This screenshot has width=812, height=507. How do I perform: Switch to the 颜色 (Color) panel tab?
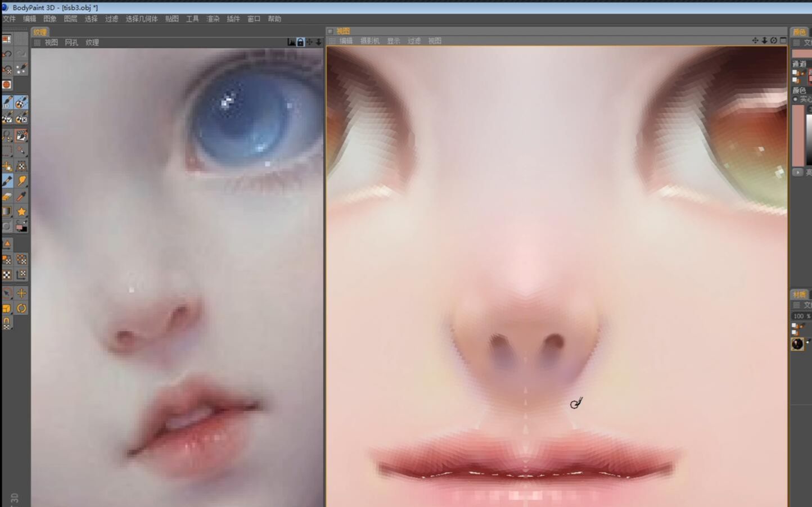799,32
